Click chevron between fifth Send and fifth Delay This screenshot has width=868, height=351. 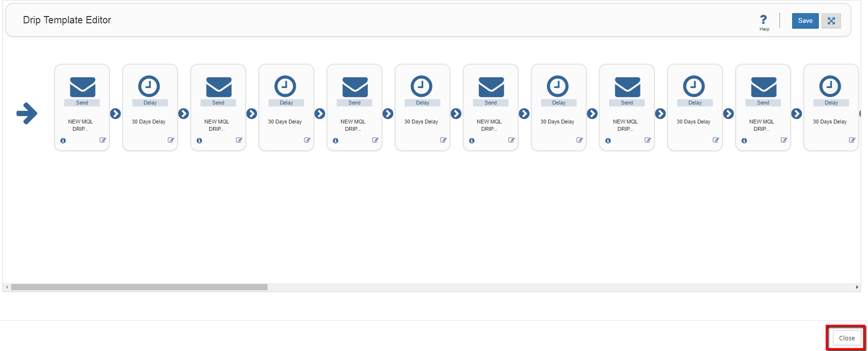660,113
